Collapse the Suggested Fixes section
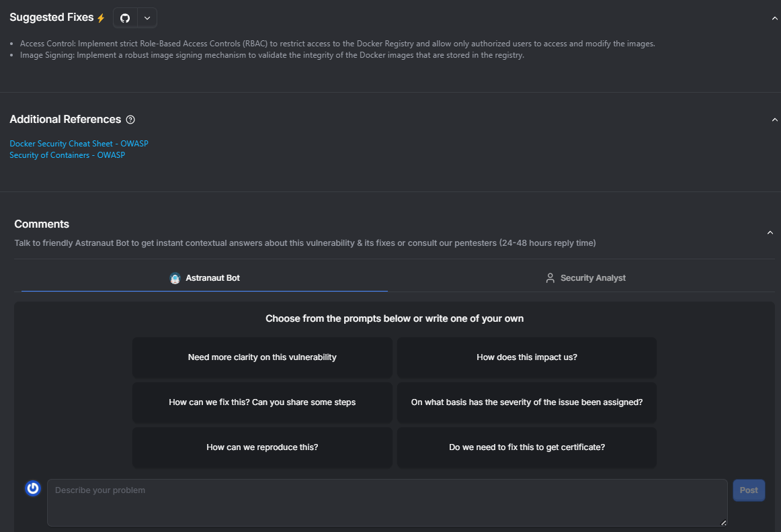 (774, 18)
